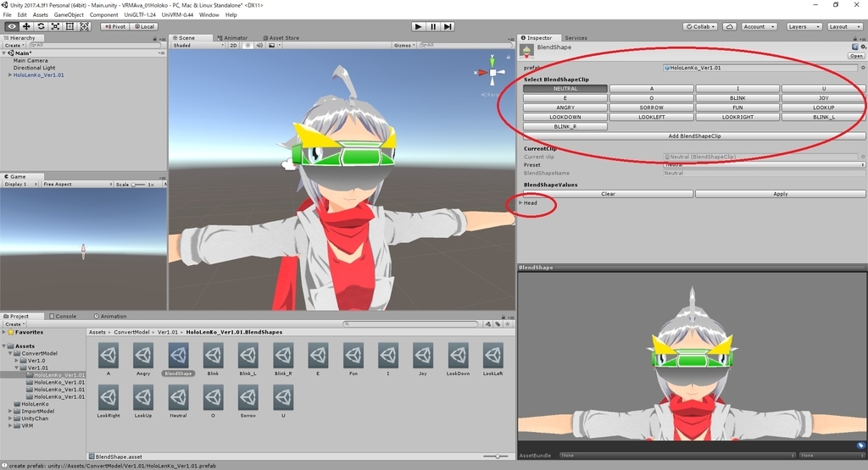Open Free Aspect dropdown

click(77, 184)
